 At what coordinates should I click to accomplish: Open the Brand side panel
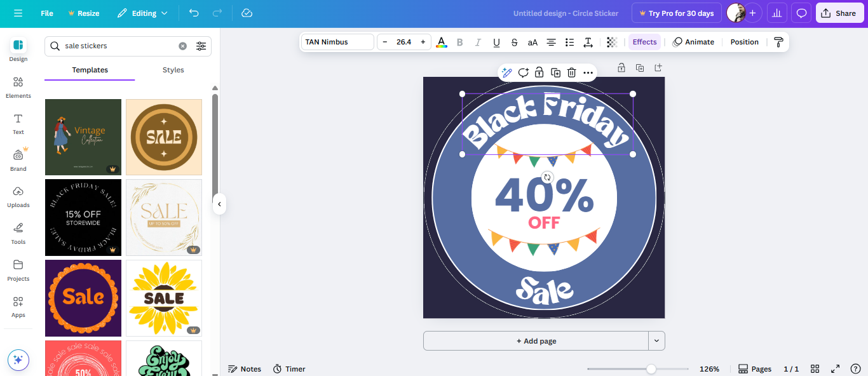click(x=18, y=160)
